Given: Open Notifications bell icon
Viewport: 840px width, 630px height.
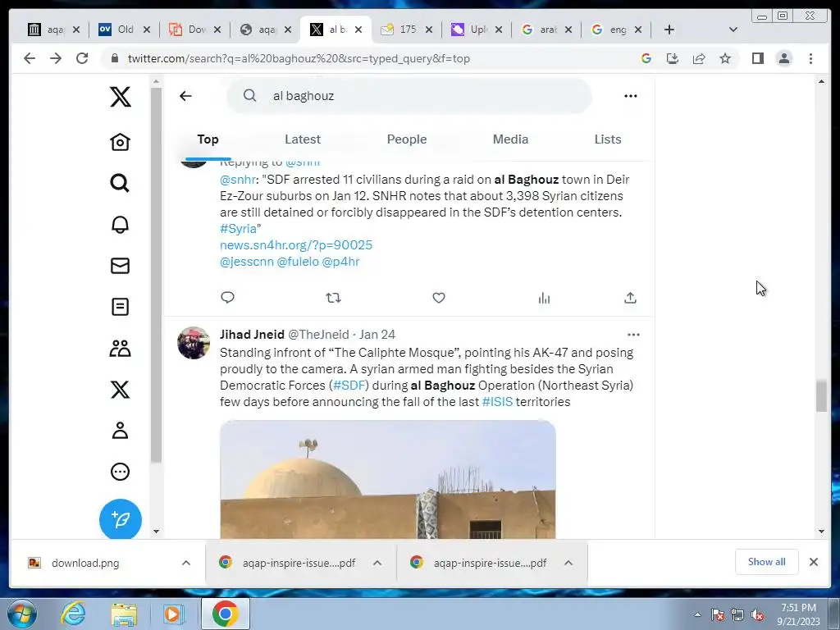Looking at the screenshot, I should [x=120, y=225].
